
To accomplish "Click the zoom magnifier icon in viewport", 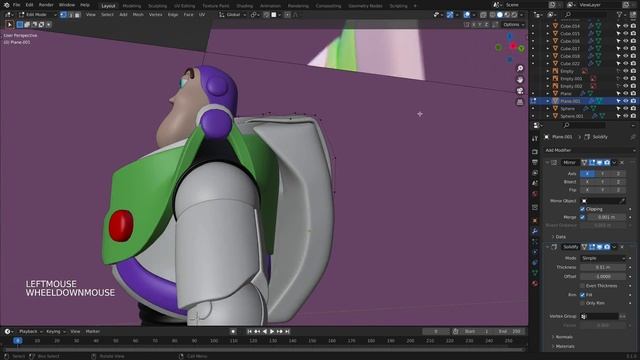I will 520,69.
